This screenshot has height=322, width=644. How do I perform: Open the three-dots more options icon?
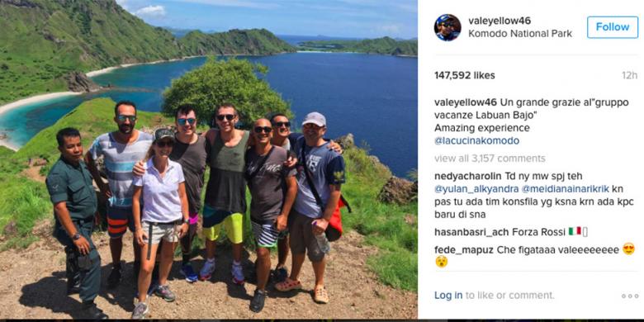point(630,296)
